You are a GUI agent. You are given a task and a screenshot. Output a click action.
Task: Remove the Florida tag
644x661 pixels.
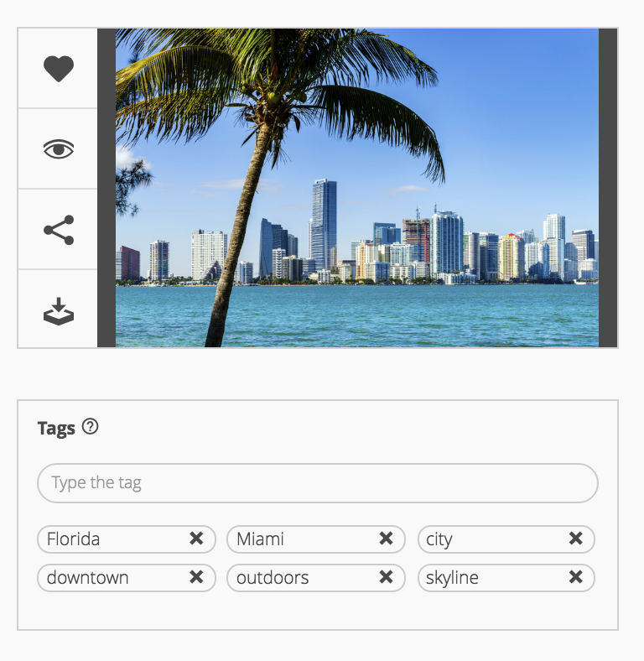tap(196, 539)
